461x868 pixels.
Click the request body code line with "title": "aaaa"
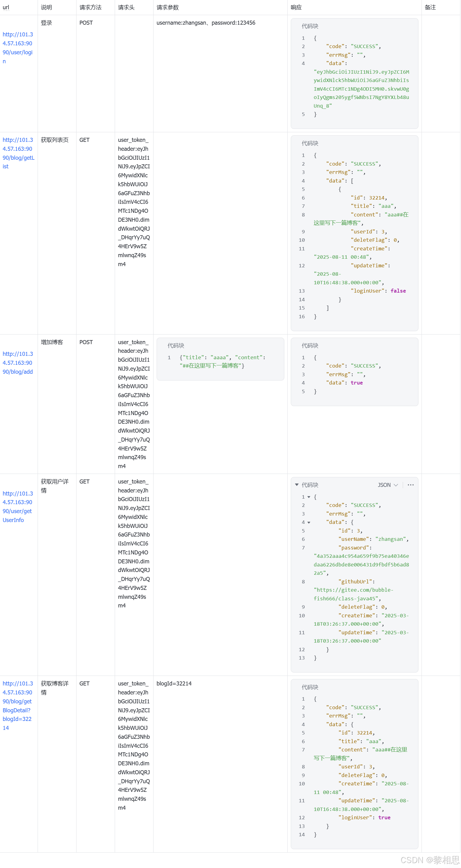(222, 361)
